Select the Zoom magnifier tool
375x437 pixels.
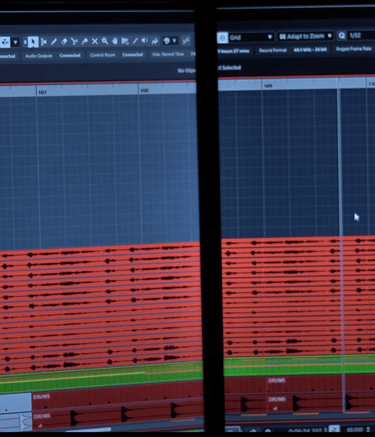[x=105, y=41]
